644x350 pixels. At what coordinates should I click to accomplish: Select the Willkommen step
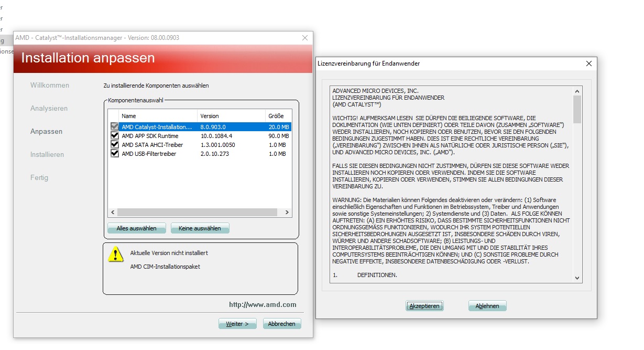(50, 85)
